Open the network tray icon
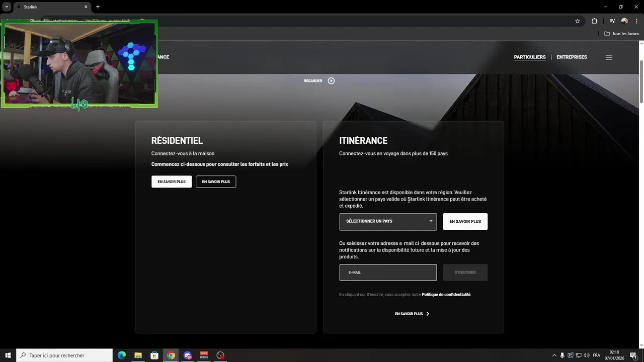Image resolution: width=644 pixels, height=362 pixels. click(579, 355)
